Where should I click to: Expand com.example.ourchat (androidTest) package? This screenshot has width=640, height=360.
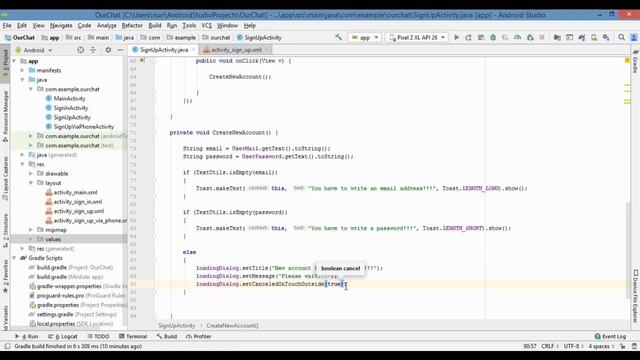pos(31,136)
